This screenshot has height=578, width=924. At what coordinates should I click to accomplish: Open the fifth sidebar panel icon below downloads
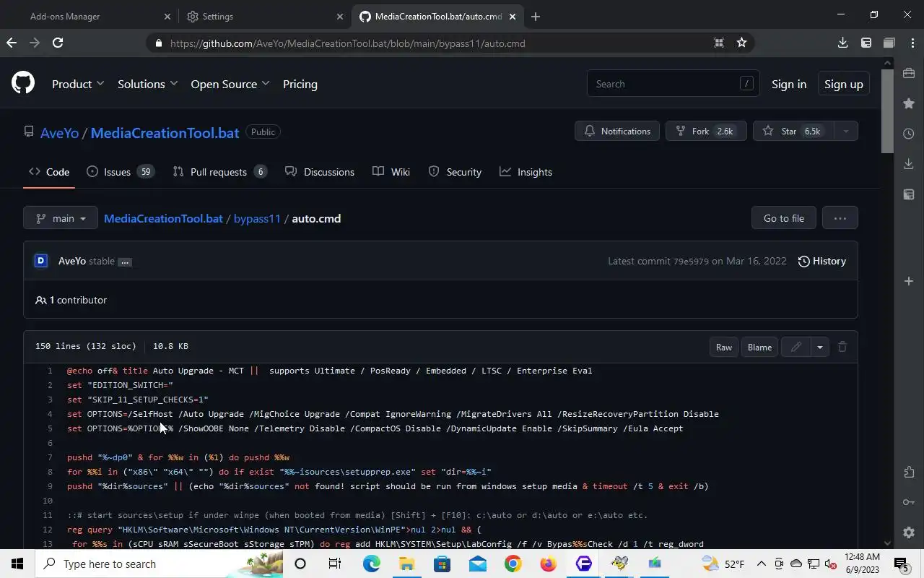[x=909, y=194]
